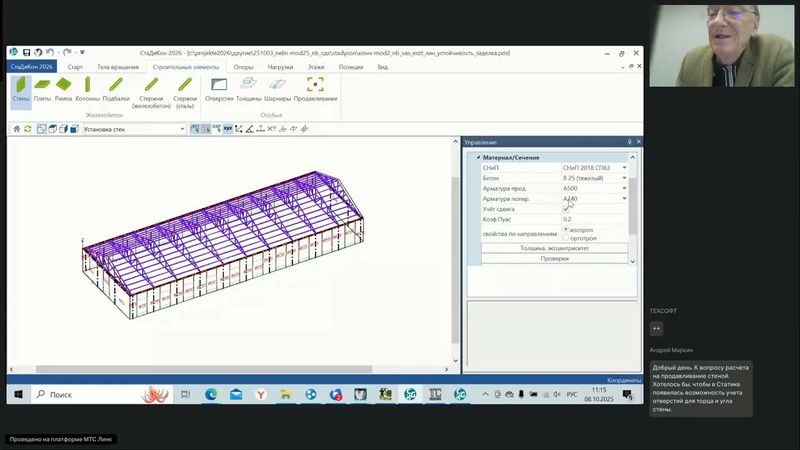Select the Шарниры (hinges) tool
800x450 pixels.
pyautogui.click(x=279, y=90)
